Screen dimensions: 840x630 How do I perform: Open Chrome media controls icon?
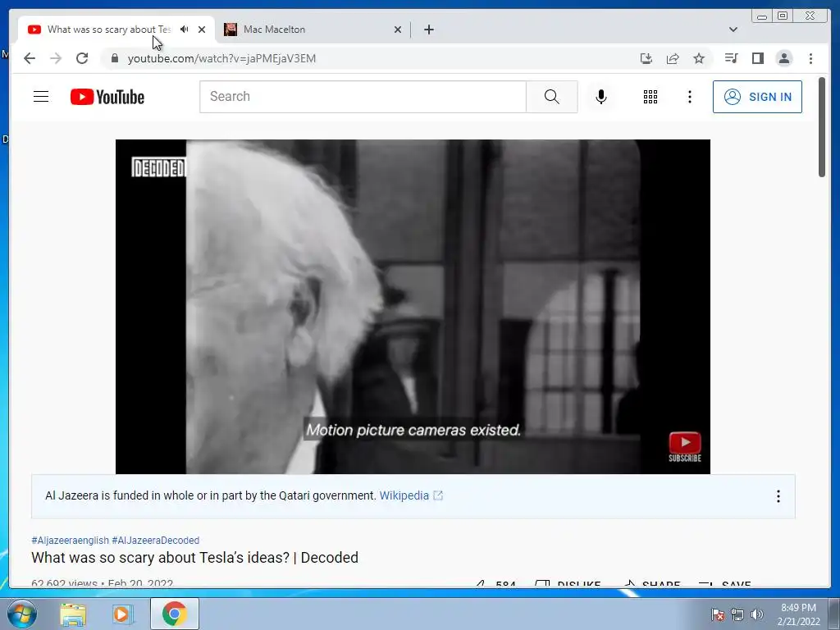click(731, 58)
